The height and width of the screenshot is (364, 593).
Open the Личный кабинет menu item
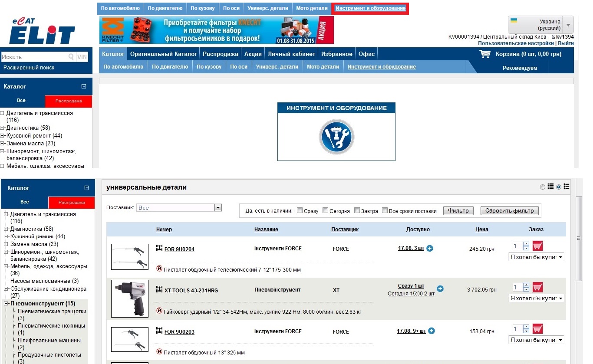pos(291,54)
